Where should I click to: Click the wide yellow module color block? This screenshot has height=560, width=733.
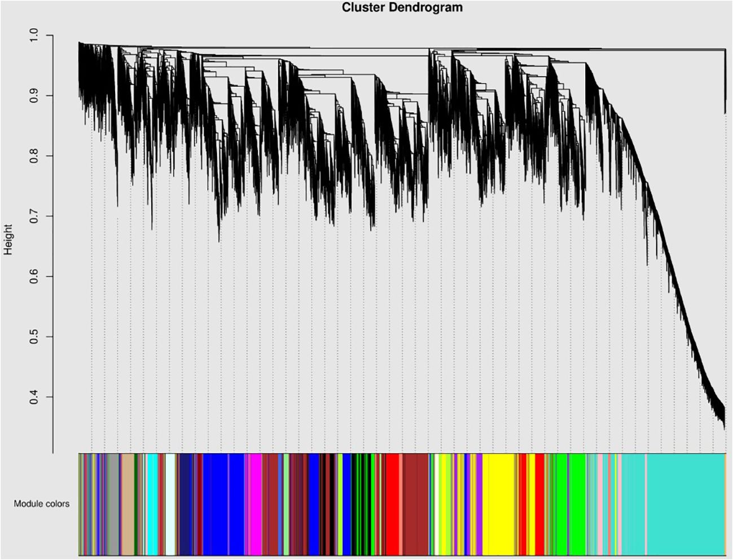coord(498,504)
